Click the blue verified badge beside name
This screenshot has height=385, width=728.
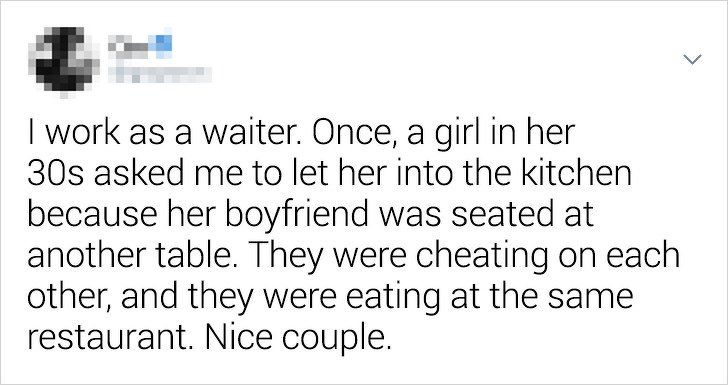(163, 46)
